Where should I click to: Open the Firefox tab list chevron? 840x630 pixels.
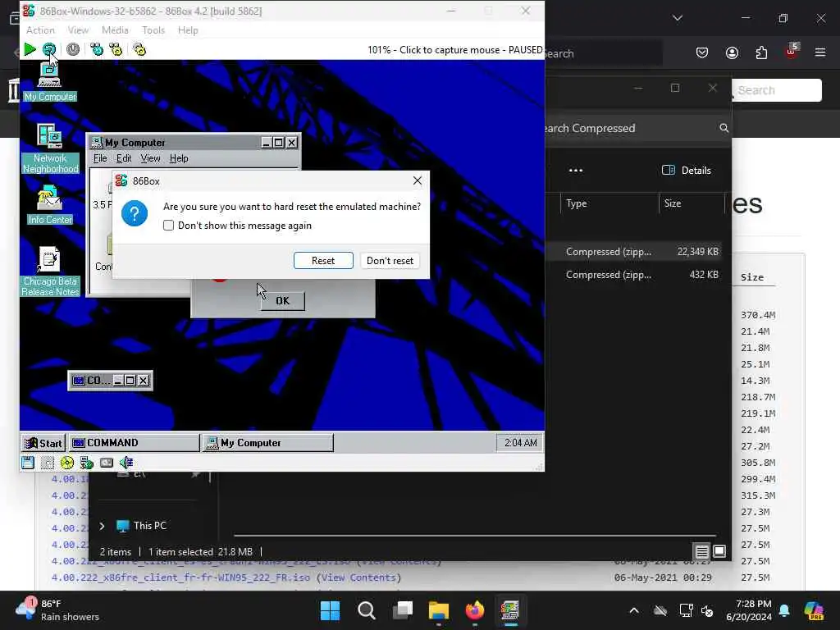pos(678,18)
